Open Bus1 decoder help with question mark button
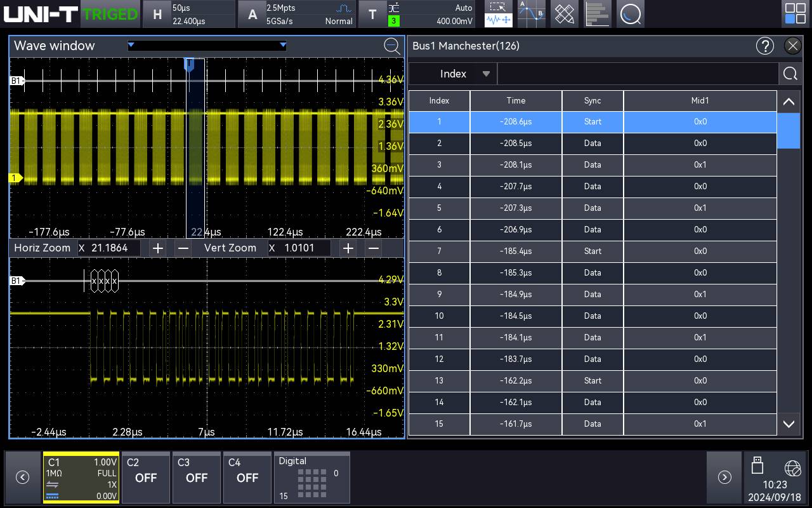This screenshot has width=812, height=508. click(x=765, y=46)
